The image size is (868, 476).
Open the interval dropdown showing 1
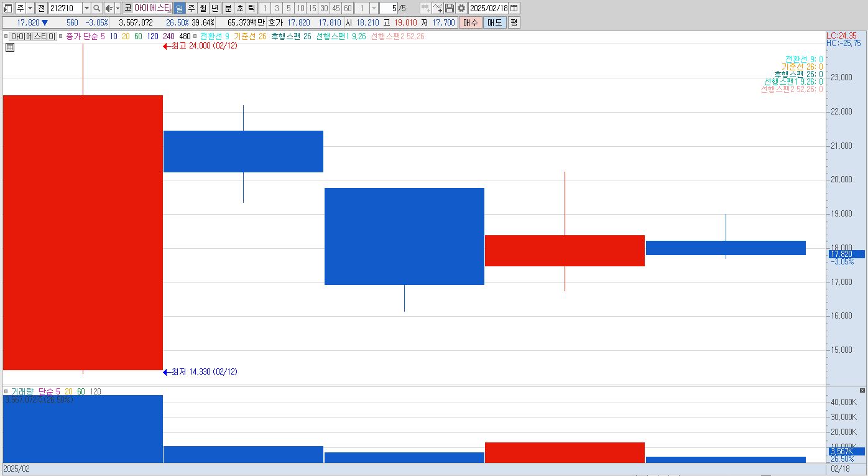coord(374,8)
